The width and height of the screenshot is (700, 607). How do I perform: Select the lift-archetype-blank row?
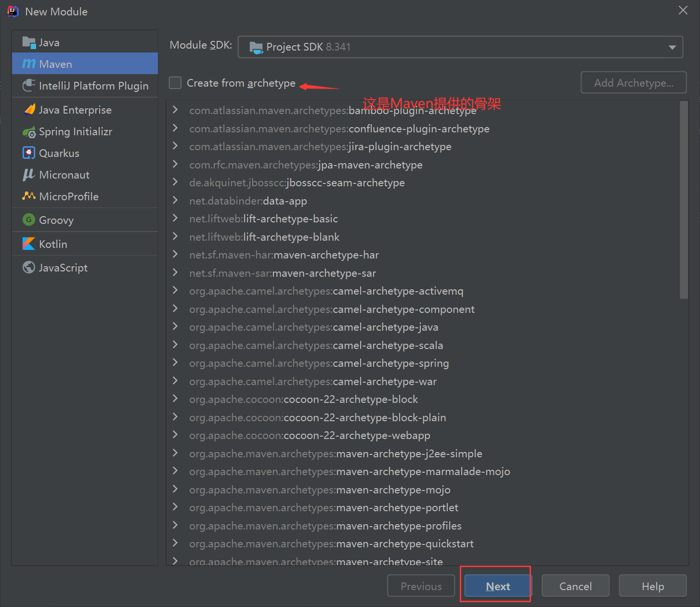423,237
